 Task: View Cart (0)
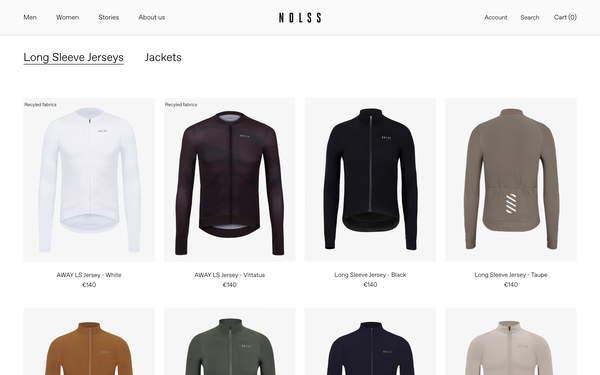[565, 17]
